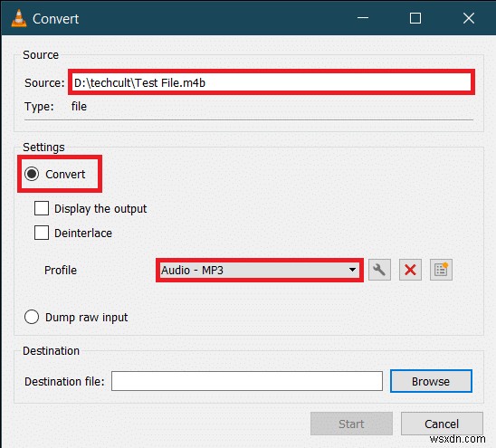
Task: Click the Profile label in Settings
Action: coord(61,271)
